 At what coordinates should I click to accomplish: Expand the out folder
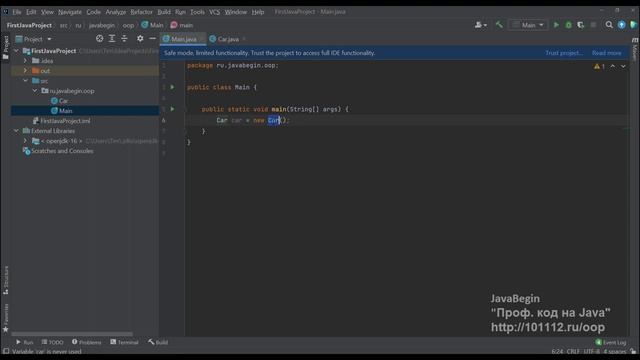click(x=25, y=70)
